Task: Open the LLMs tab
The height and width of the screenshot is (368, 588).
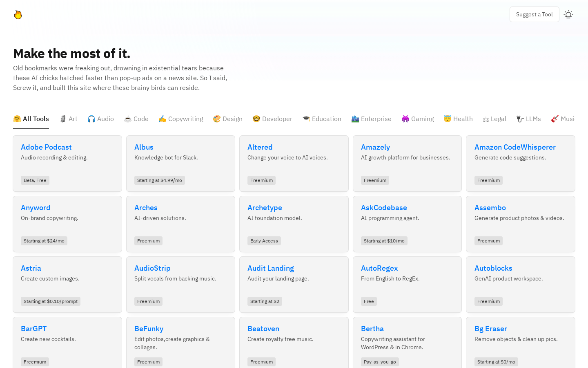Action: point(528,119)
